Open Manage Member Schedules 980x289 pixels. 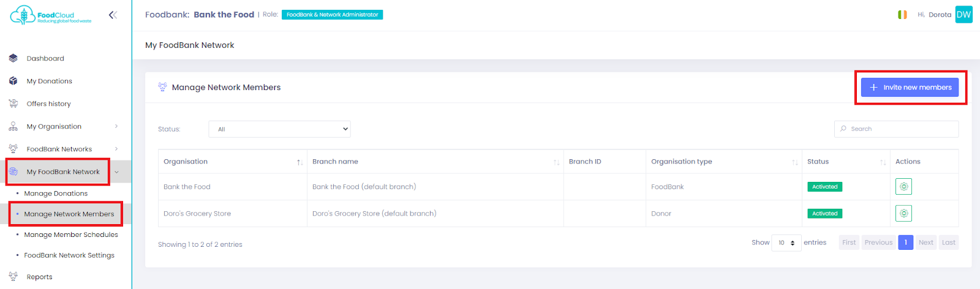71,235
